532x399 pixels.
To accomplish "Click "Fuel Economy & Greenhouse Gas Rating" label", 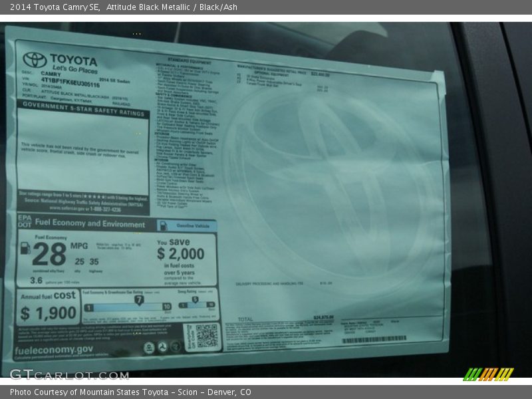I will [112, 292].
